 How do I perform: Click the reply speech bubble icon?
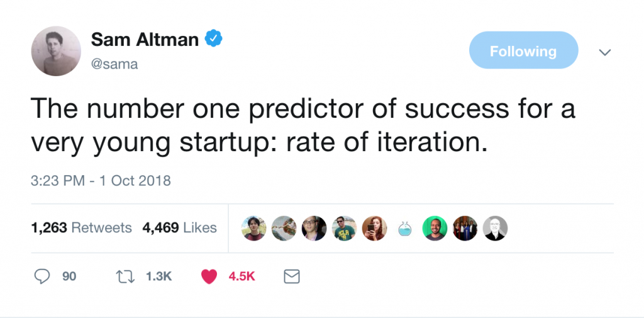click(x=42, y=276)
